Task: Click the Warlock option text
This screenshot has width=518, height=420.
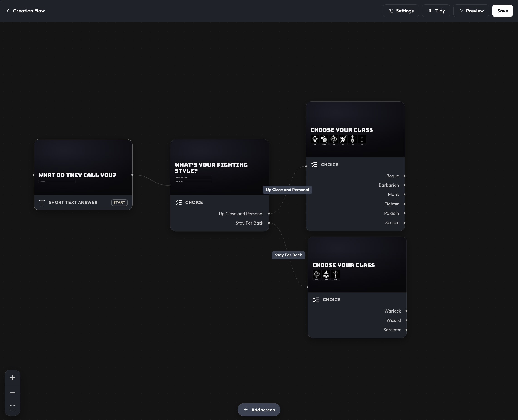Action: [x=392, y=311]
